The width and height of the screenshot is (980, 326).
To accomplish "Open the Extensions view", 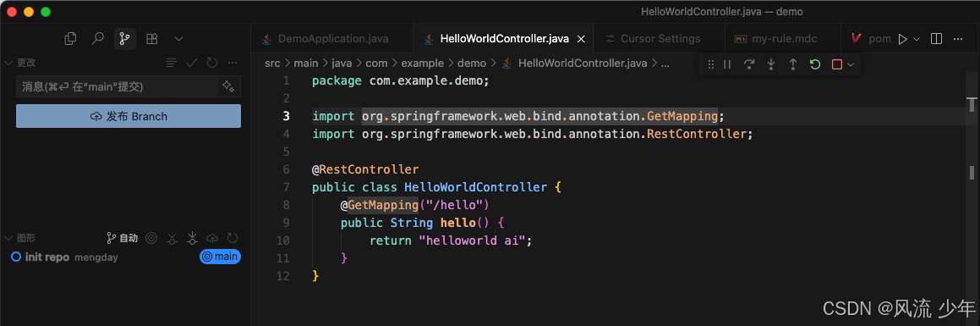I will pos(152,39).
